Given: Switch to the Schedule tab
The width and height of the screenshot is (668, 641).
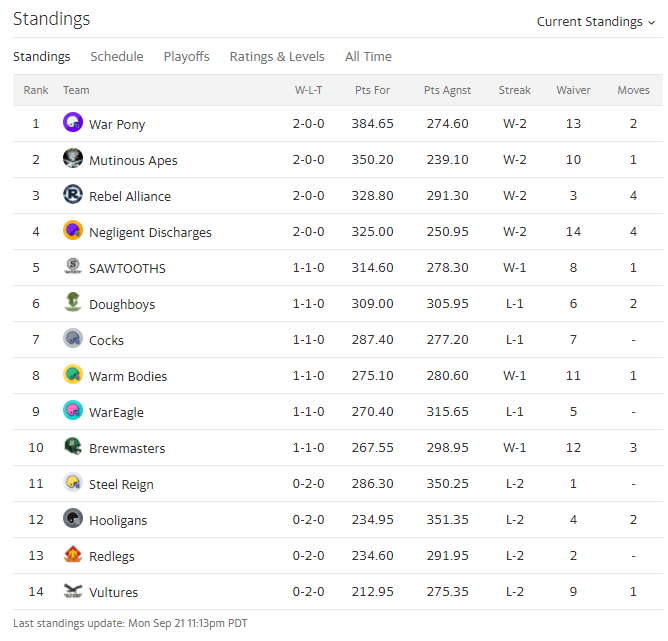Looking at the screenshot, I should click(x=117, y=57).
